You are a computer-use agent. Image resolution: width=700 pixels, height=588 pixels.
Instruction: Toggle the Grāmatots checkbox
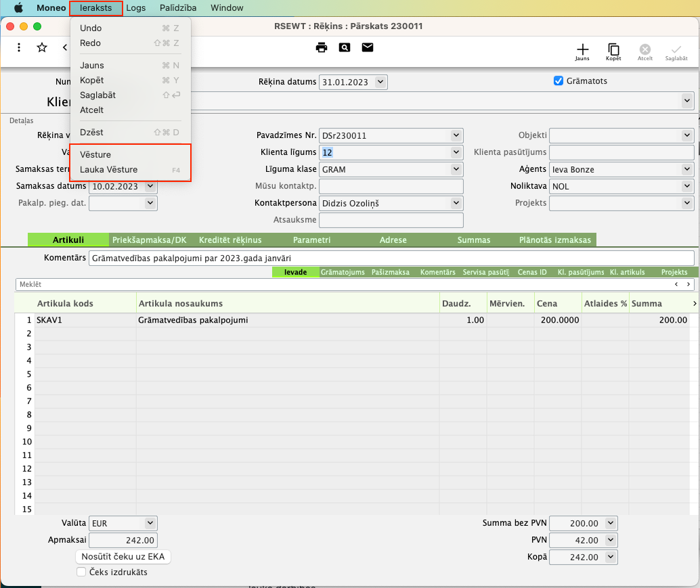(x=558, y=81)
